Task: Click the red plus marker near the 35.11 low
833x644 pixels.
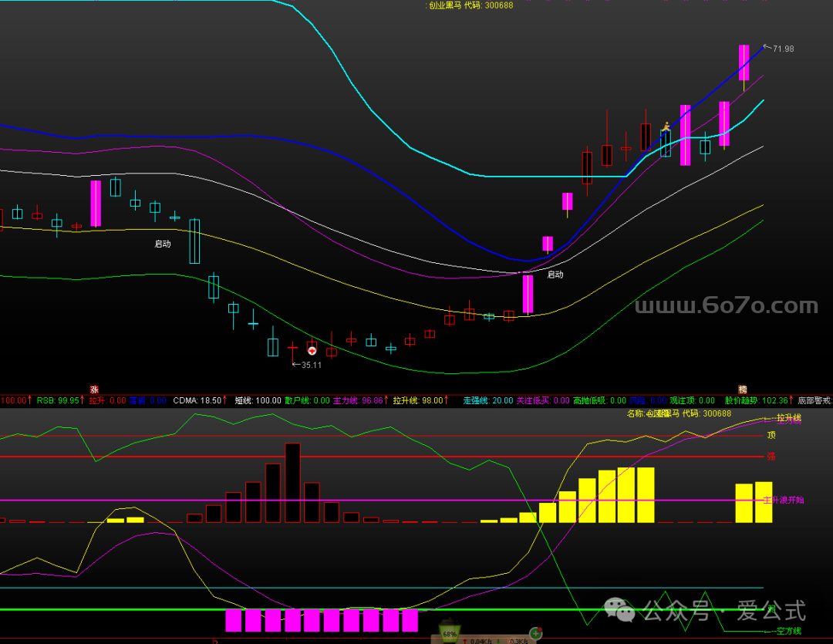Action: click(312, 349)
